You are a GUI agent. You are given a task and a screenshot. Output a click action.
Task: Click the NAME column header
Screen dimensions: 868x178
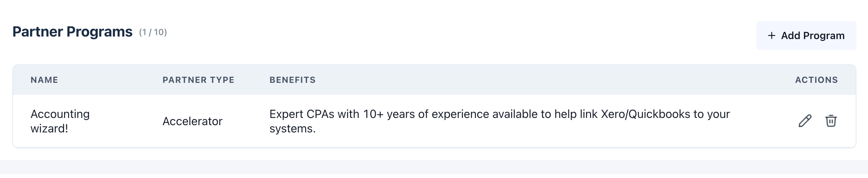coord(44,80)
